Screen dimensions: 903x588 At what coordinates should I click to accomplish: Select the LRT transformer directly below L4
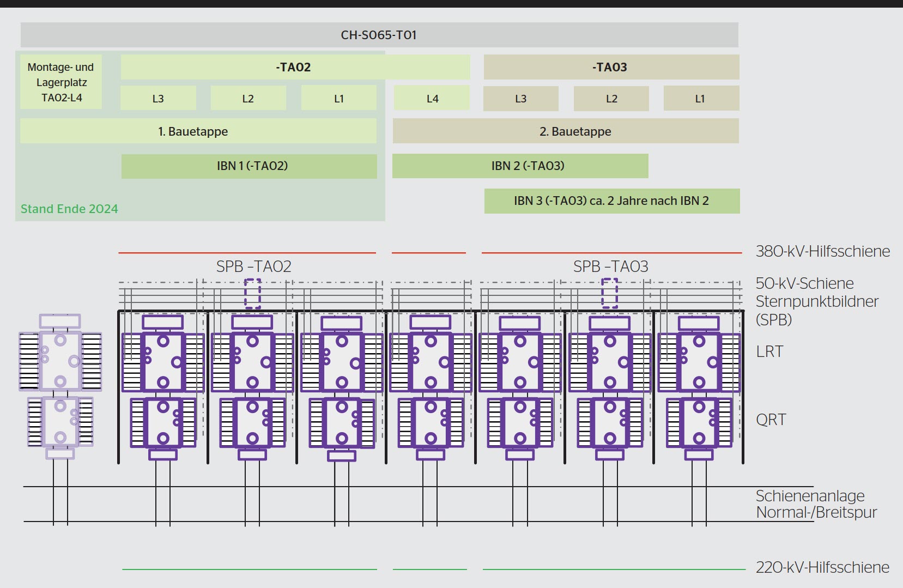pos(431,362)
